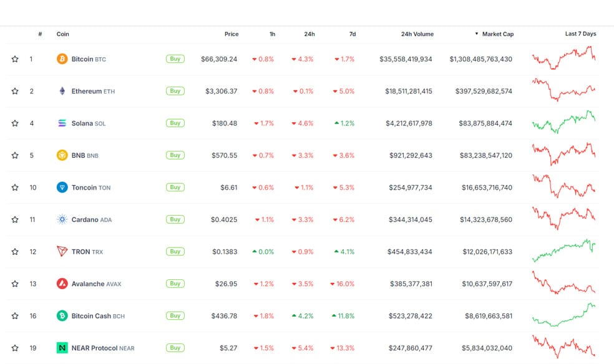Click the Last 7 Days column header

point(580,34)
